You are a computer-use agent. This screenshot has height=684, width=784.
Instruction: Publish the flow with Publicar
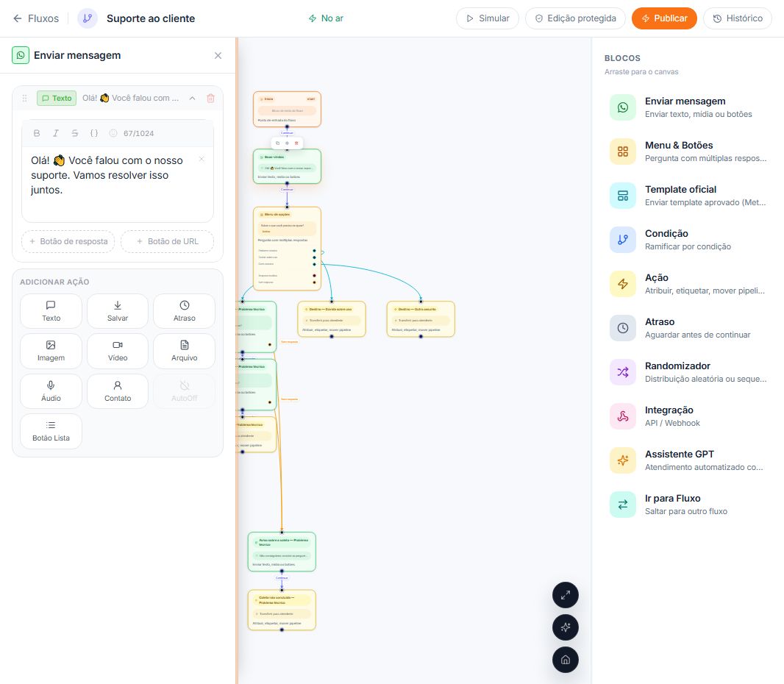click(x=664, y=18)
